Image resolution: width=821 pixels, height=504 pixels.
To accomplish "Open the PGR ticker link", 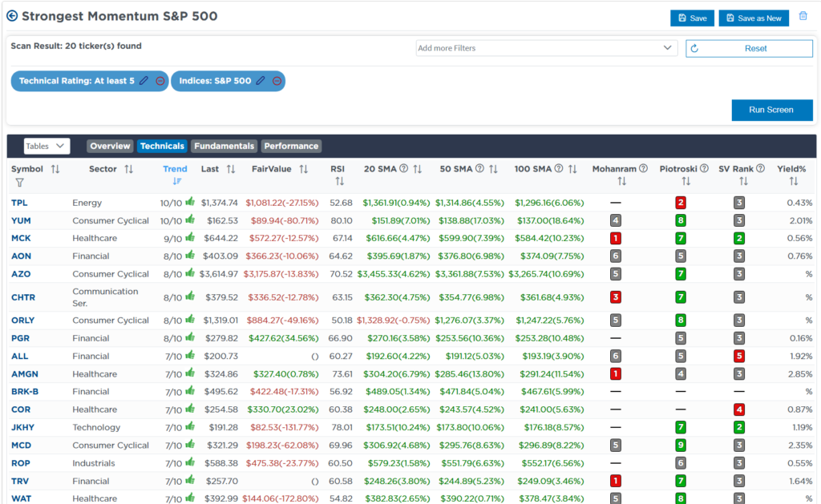I will tap(20, 338).
